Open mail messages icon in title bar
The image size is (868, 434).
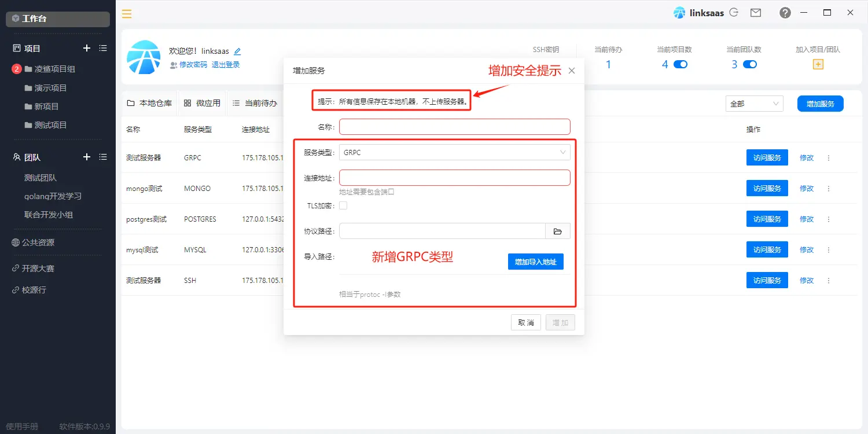[755, 12]
